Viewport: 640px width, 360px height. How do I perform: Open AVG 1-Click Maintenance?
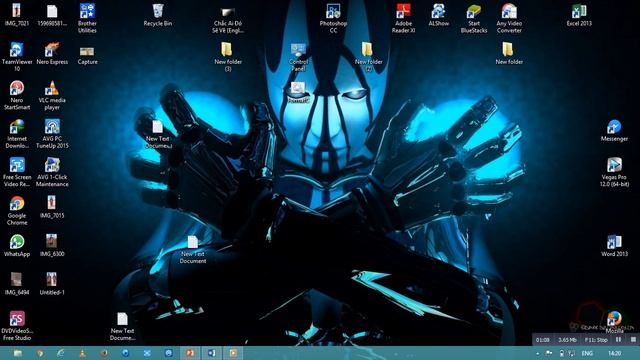[52, 171]
